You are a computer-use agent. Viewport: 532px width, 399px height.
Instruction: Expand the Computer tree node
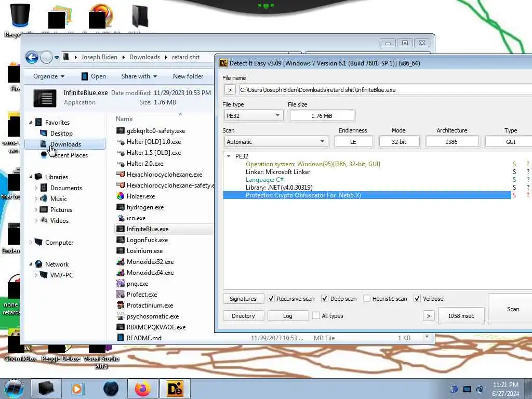[x=31, y=242]
